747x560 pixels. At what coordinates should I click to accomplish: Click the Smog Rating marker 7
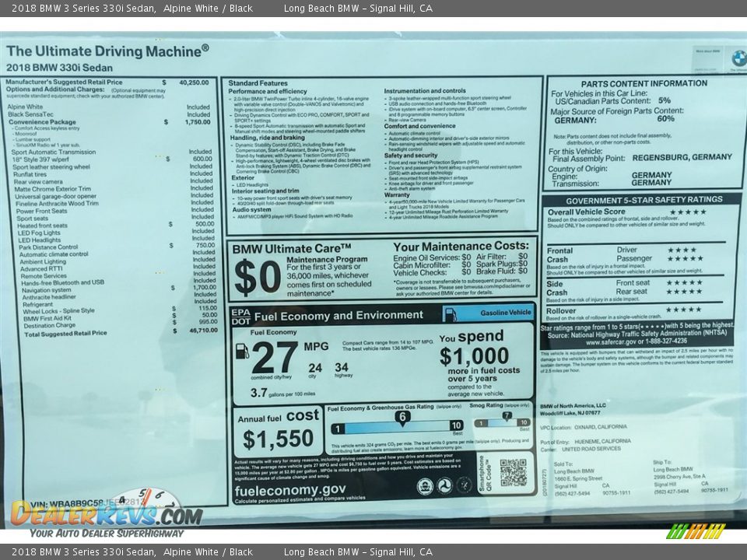pos(507,417)
